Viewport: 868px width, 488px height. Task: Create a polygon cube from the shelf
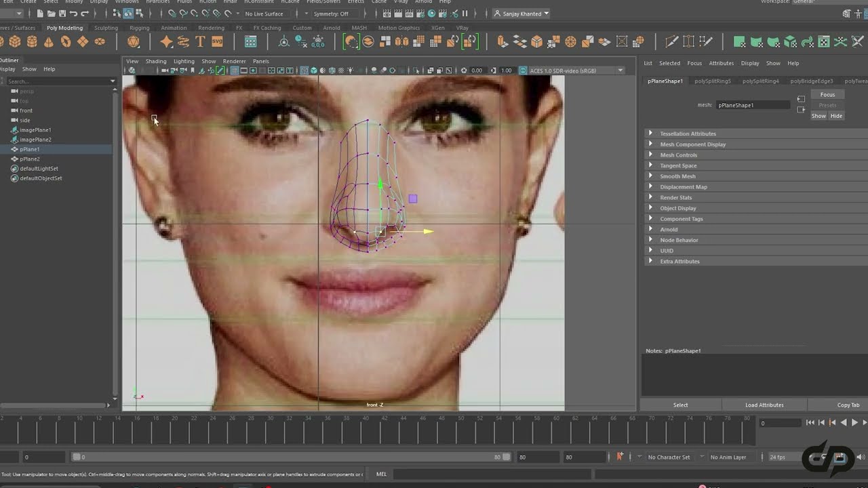[x=15, y=41]
